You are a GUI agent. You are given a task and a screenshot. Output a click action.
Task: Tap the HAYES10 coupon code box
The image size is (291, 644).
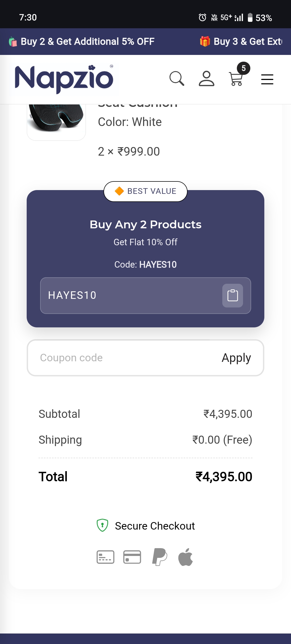click(129, 295)
